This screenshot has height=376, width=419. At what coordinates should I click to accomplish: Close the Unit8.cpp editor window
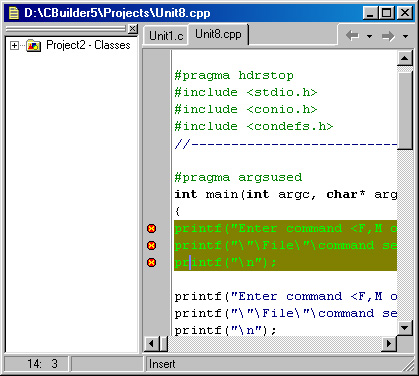coord(405,13)
